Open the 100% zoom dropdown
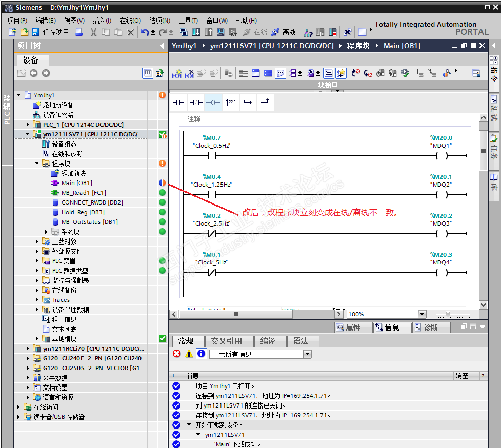The width and height of the screenshot is (502, 448). (x=423, y=314)
